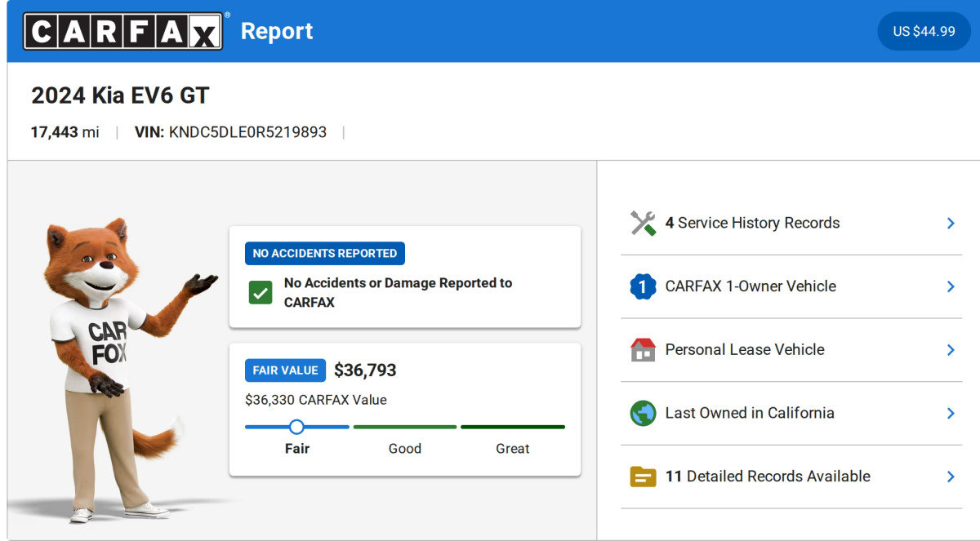
Task: Open Personal Lease Vehicle details
Action: tap(791, 349)
